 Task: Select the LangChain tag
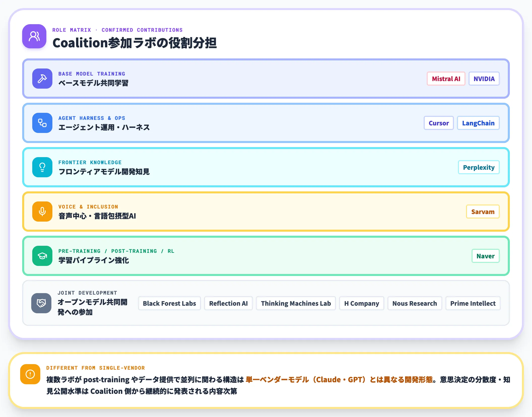coord(478,123)
